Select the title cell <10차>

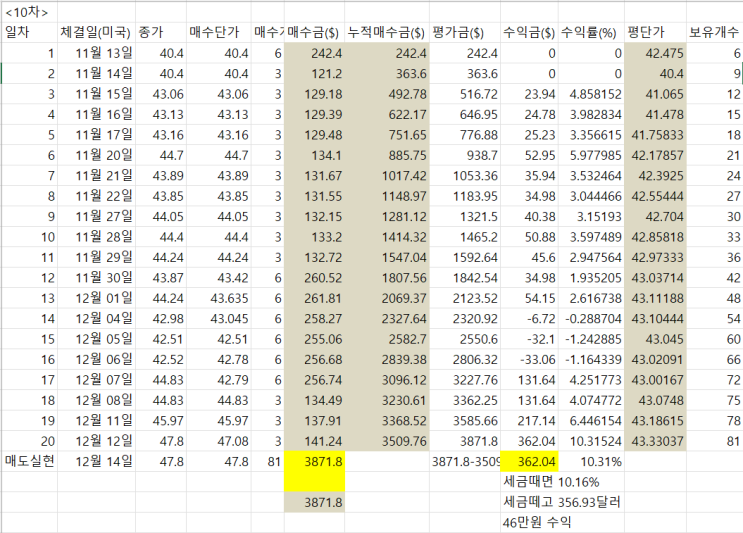pos(29,12)
